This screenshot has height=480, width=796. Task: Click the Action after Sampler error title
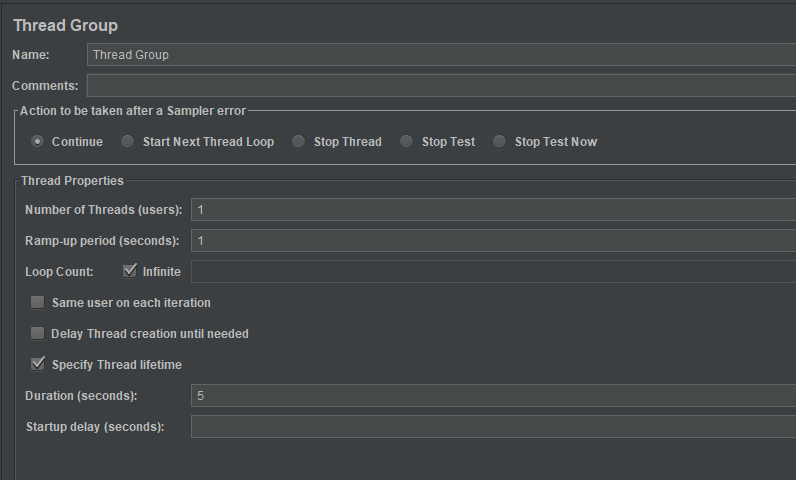[133, 111]
